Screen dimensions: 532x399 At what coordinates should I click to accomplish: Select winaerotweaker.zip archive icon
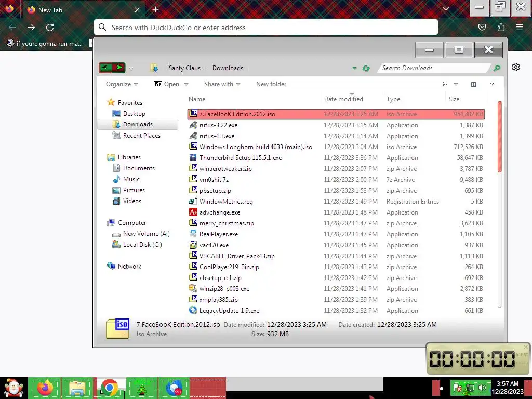coord(193,168)
